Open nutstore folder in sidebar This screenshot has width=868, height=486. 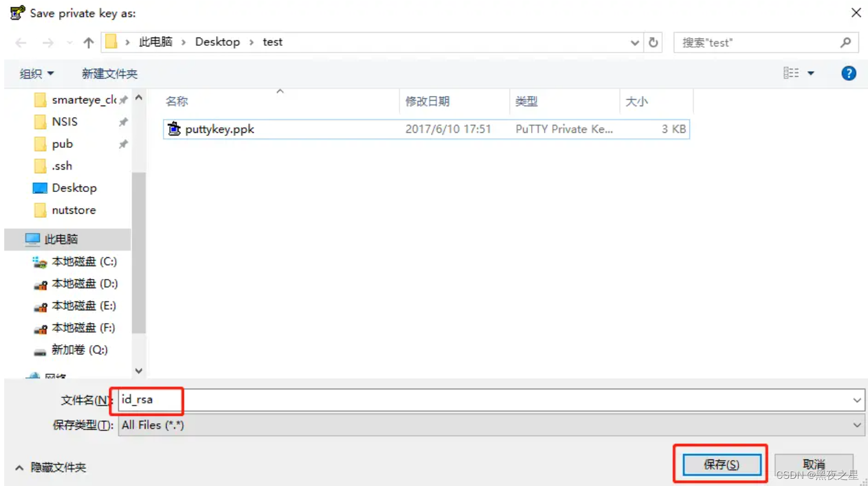pyautogui.click(x=65, y=210)
